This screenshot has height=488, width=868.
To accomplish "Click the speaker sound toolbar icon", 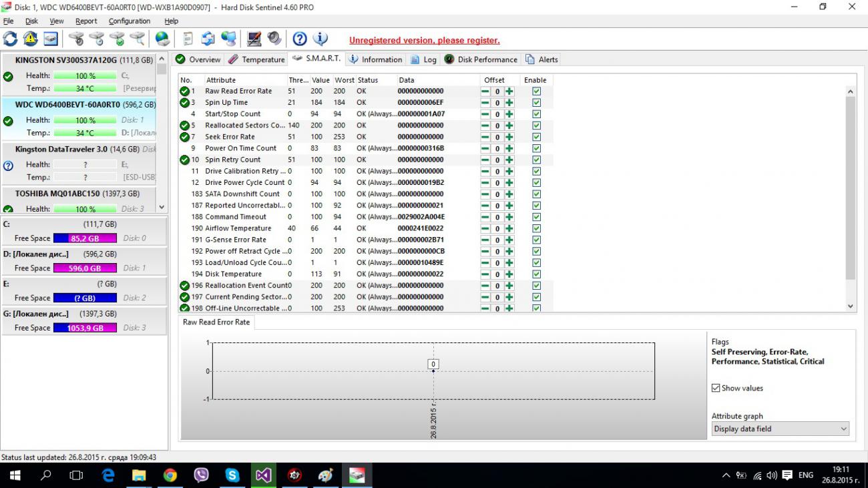I will pyautogui.click(x=274, y=39).
